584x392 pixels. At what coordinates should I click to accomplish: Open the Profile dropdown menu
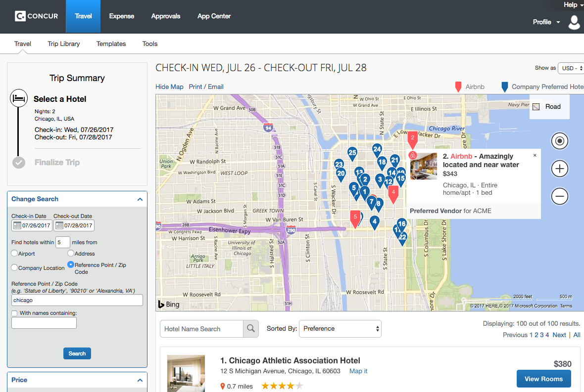546,22
